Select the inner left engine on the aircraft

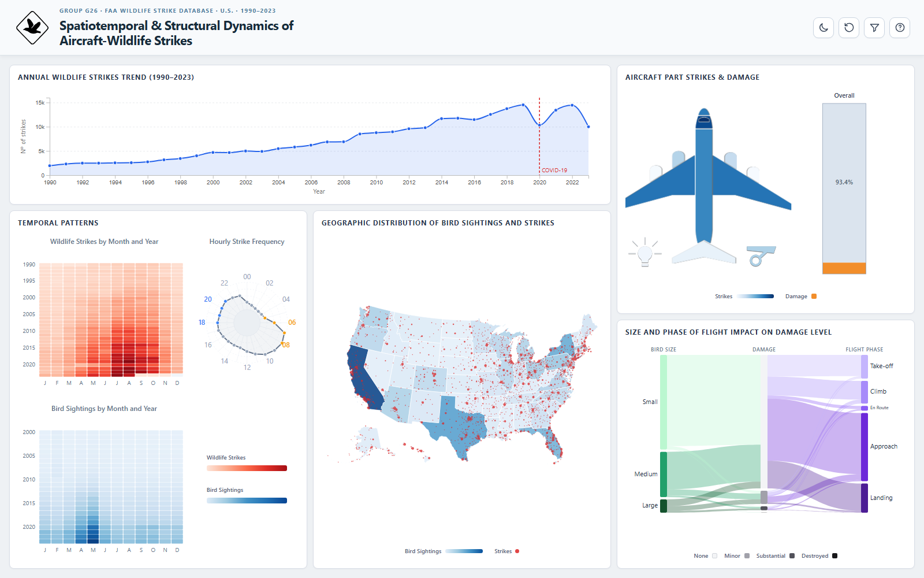679,158
